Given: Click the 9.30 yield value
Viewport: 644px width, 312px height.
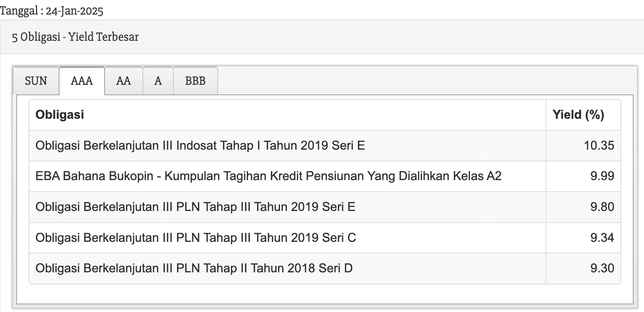Looking at the screenshot, I should [x=602, y=268].
